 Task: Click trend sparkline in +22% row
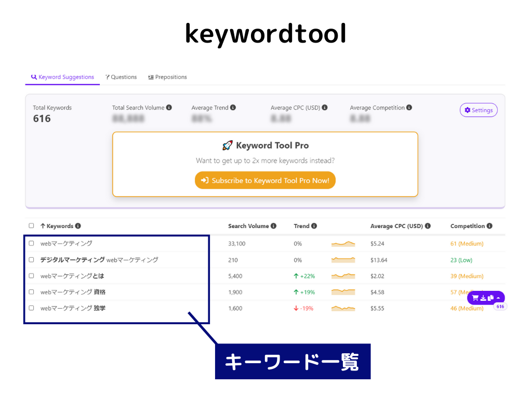(343, 276)
